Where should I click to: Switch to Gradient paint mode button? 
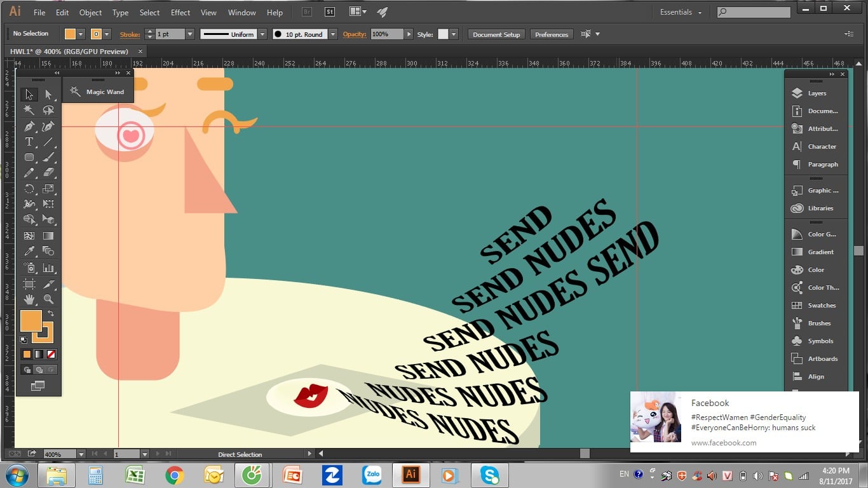pyautogui.click(x=39, y=354)
